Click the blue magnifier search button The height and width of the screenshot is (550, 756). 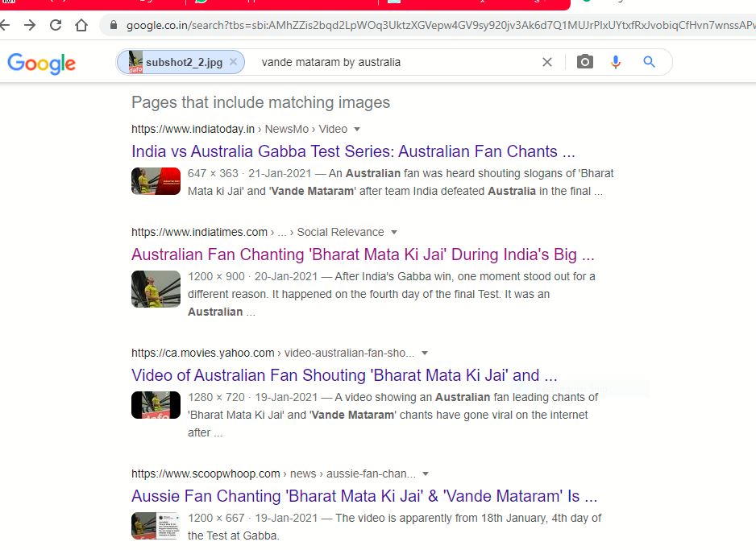click(x=649, y=62)
